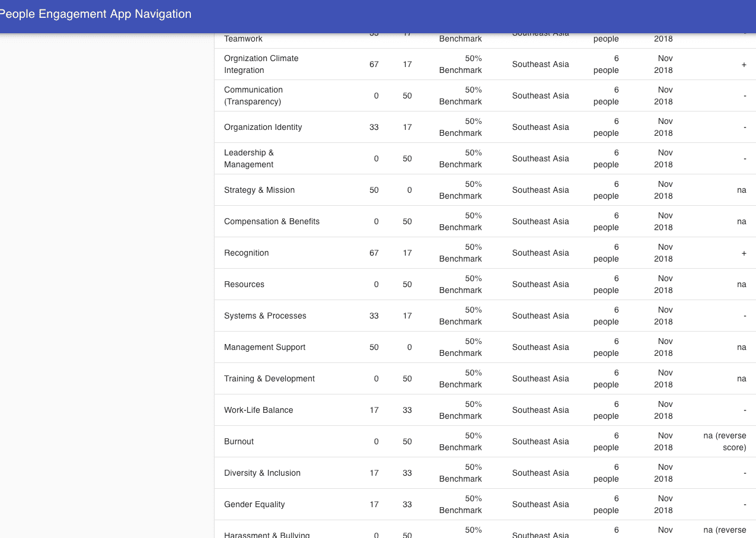Select the plus sign in Recognition row
756x538 pixels.
click(744, 253)
